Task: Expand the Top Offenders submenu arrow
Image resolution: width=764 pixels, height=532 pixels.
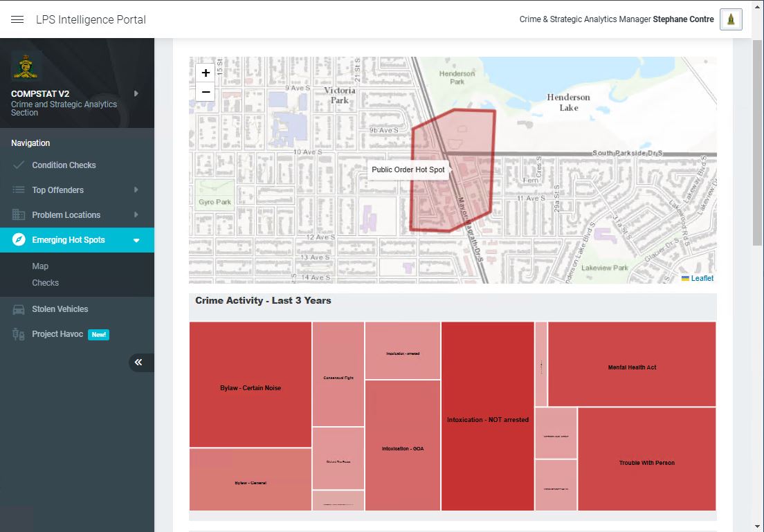Action: click(136, 190)
